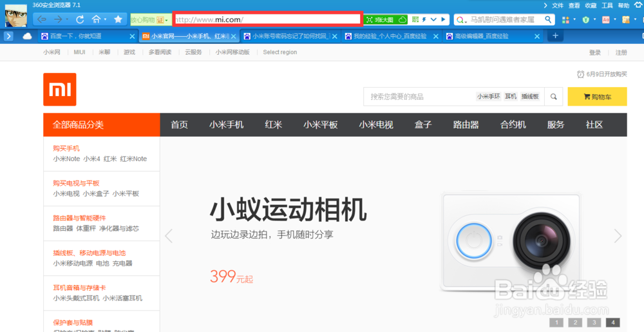The image size is (644, 332).
Task: Open the yellow picture extension icon
Action: (626, 20)
